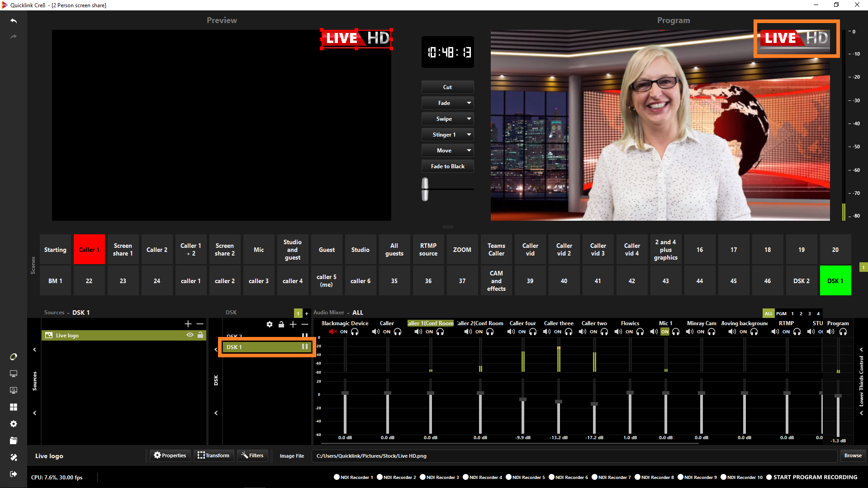This screenshot has height=488, width=868.
Task: Open the multiview grid icon in sidebar
Action: tap(14, 407)
